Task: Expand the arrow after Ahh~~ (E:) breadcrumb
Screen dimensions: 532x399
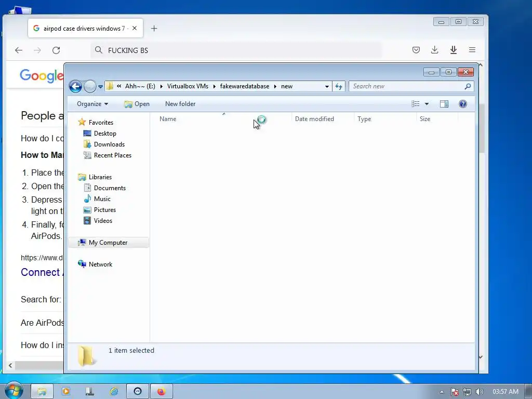Action: 161,86
